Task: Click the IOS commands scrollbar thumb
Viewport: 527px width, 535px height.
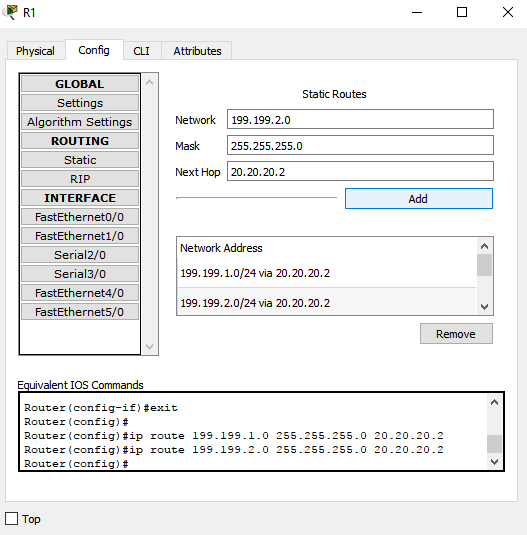Action: tap(494, 444)
